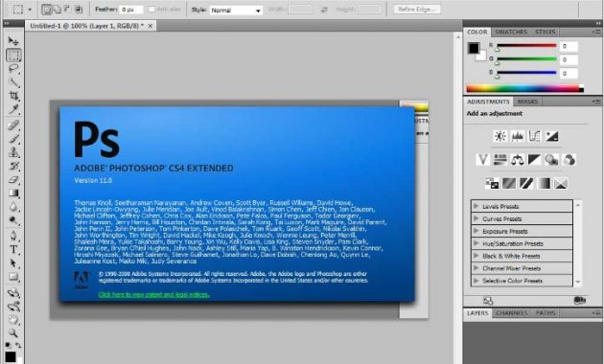Add a Channel Mixer adjustment

click(569, 159)
